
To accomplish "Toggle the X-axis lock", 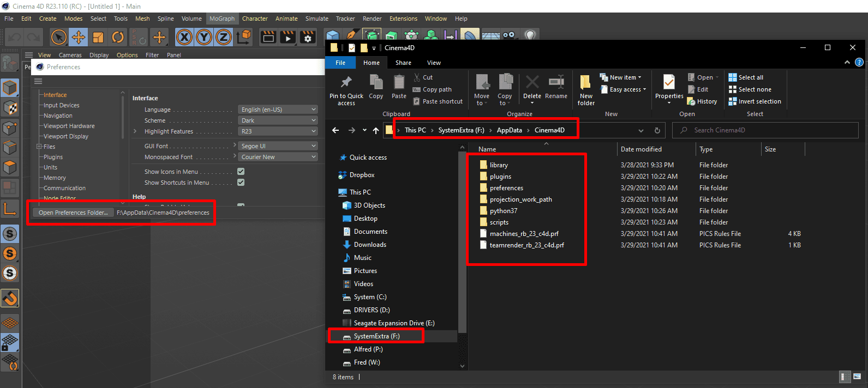I will point(184,37).
